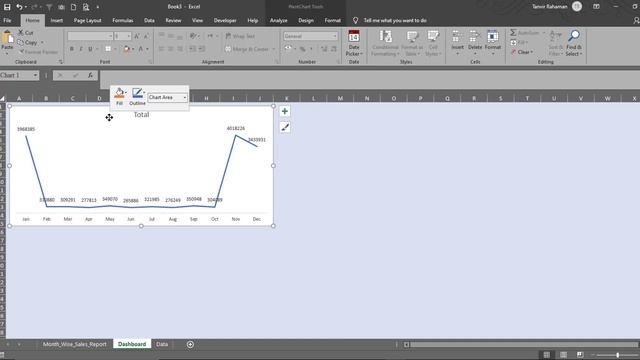Switch to the Formulas tab

pyautogui.click(x=122, y=20)
